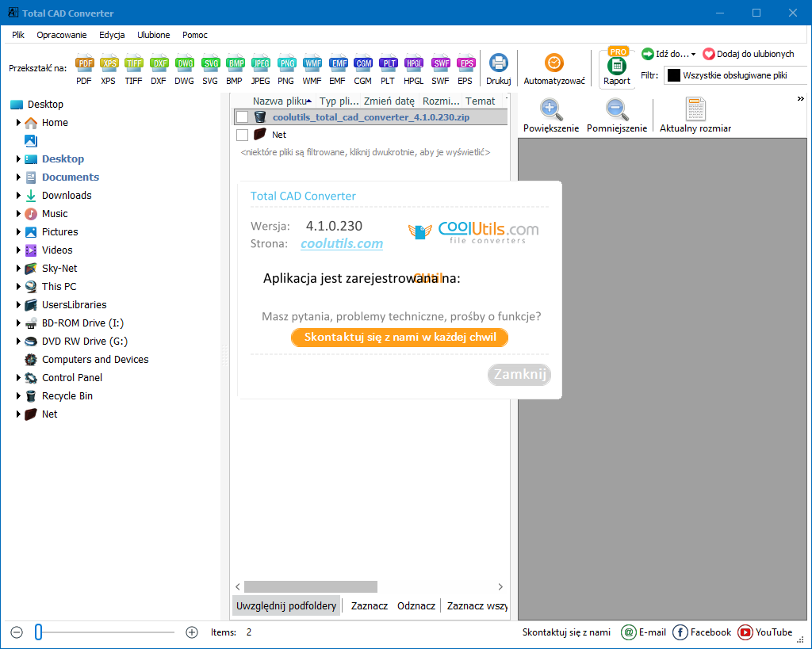The image size is (812, 649).
Task: Convert to CGM icon
Action: 363,63
